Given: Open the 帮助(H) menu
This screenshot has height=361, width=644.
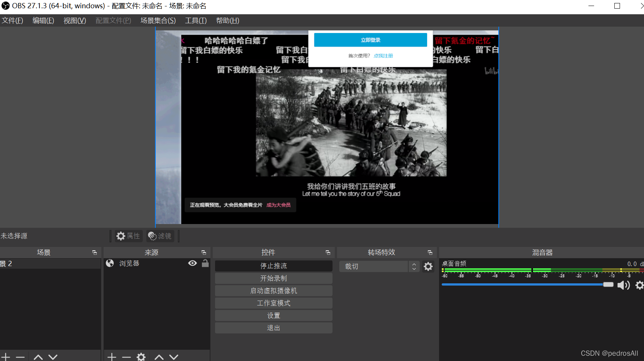Looking at the screenshot, I should pyautogui.click(x=227, y=21).
